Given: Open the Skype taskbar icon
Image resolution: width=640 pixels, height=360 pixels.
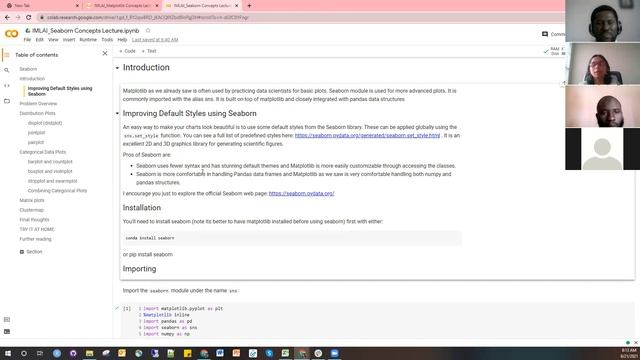Looking at the screenshot, I should tap(269, 353).
